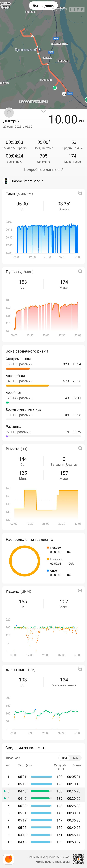Open Подробные данные detailed data
87x868 pixels.
[43, 169]
